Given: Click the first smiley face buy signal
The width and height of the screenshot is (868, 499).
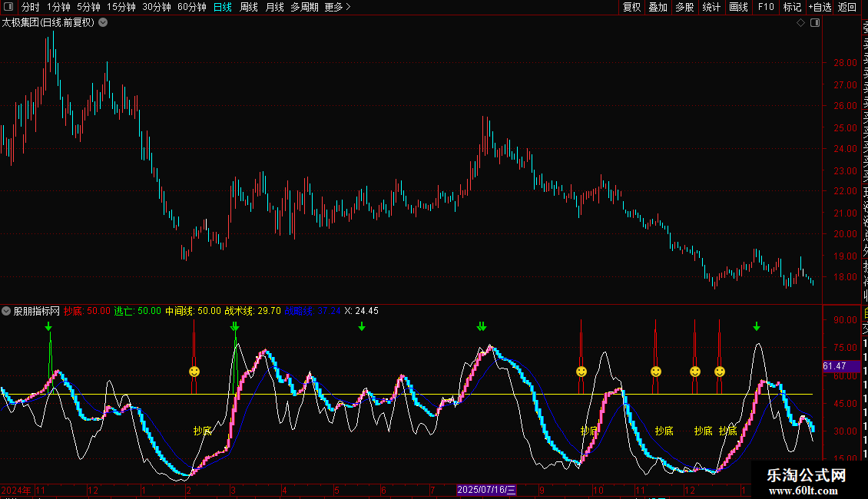Looking at the screenshot, I should click(194, 372).
